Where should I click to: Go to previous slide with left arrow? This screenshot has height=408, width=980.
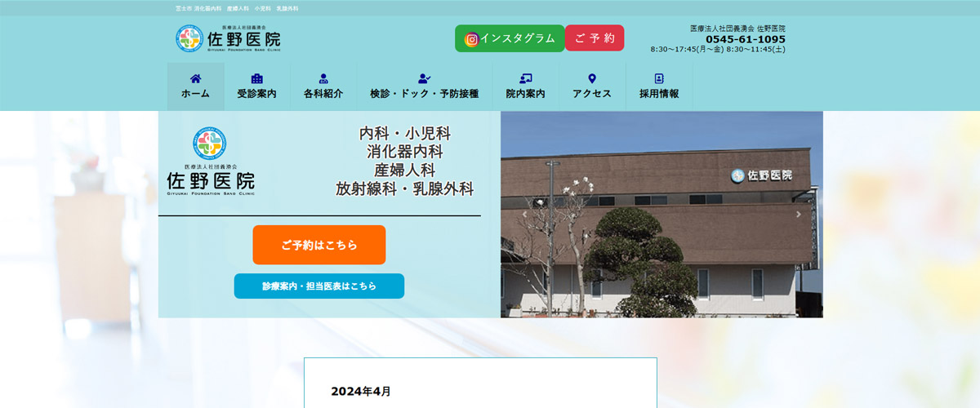524,215
